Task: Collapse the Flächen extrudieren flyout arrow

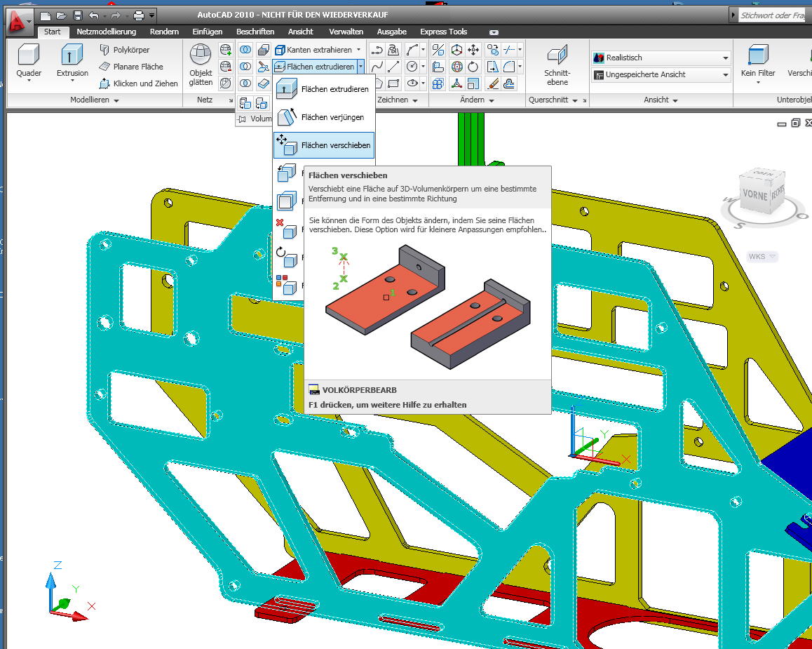Action: pos(360,66)
